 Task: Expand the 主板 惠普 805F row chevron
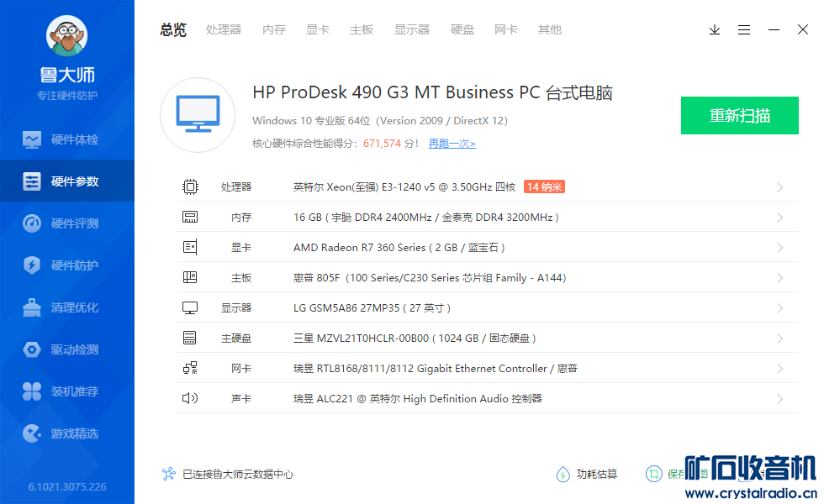point(780,278)
